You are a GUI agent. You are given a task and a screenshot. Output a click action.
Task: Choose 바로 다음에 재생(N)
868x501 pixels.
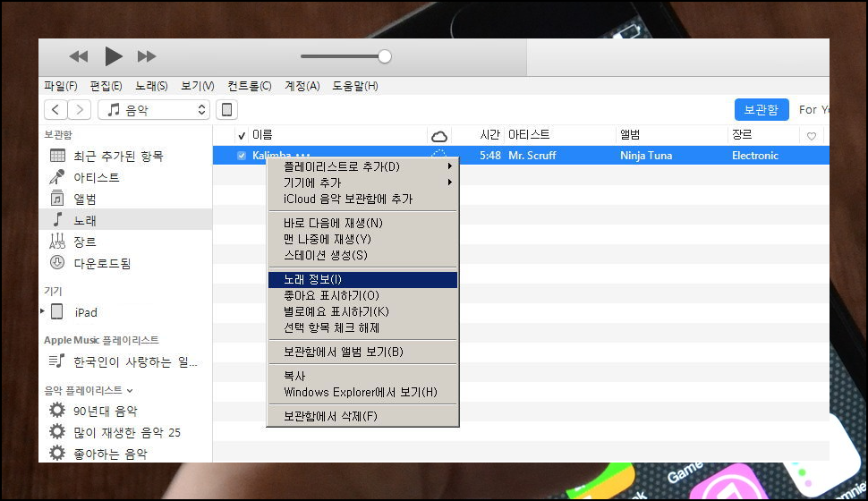click(362, 223)
